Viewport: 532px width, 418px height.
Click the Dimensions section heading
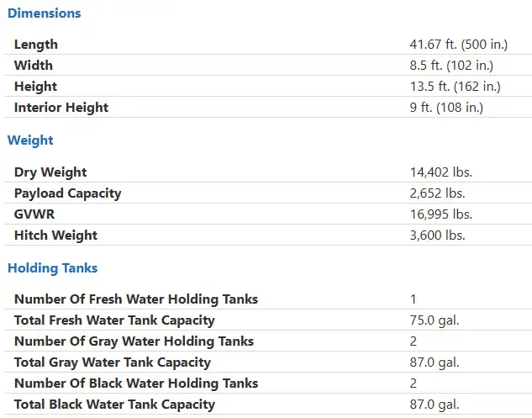[x=44, y=13]
